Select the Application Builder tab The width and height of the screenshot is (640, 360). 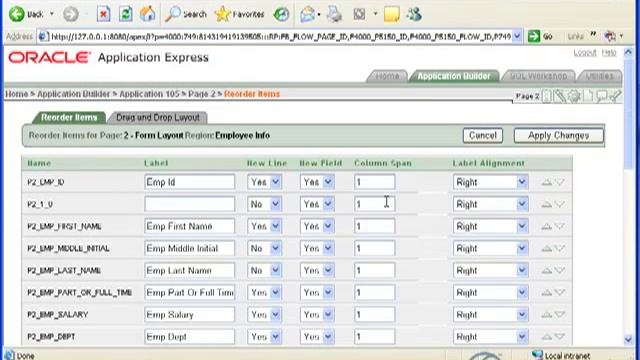454,76
